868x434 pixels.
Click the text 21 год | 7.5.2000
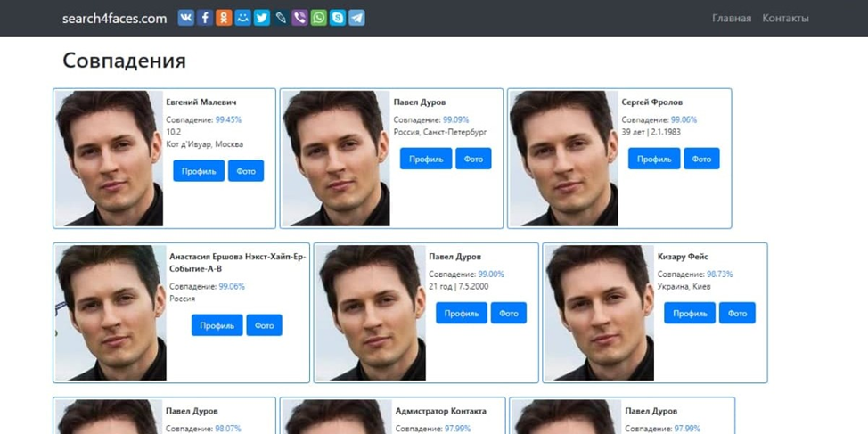pyautogui.click(x=459, y=287)
